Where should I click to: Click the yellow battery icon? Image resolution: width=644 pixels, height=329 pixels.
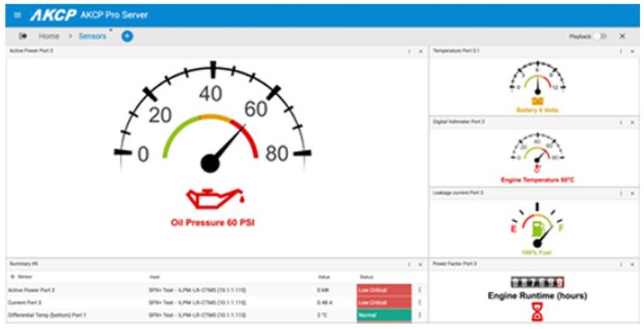click(x=537, y=101)
